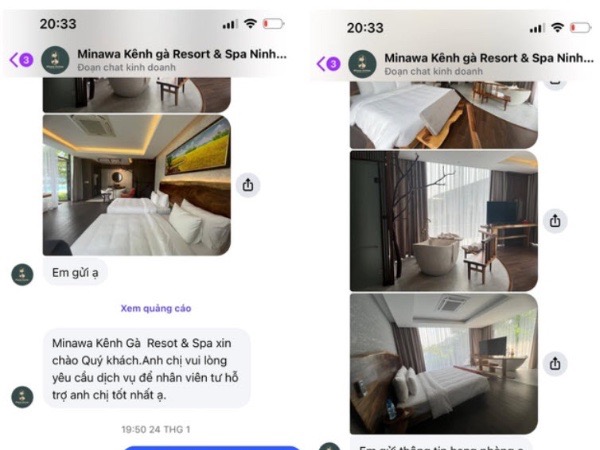Screen dimensions: 600x450
Task: Select the 'Em gửi ạ' message bubble
Action: 75,273
